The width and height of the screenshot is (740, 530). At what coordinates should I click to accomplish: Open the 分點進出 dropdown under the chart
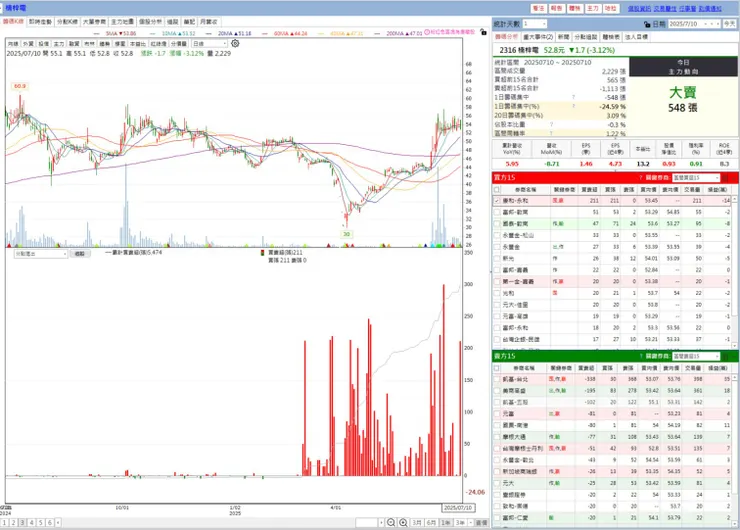point(41,254)
